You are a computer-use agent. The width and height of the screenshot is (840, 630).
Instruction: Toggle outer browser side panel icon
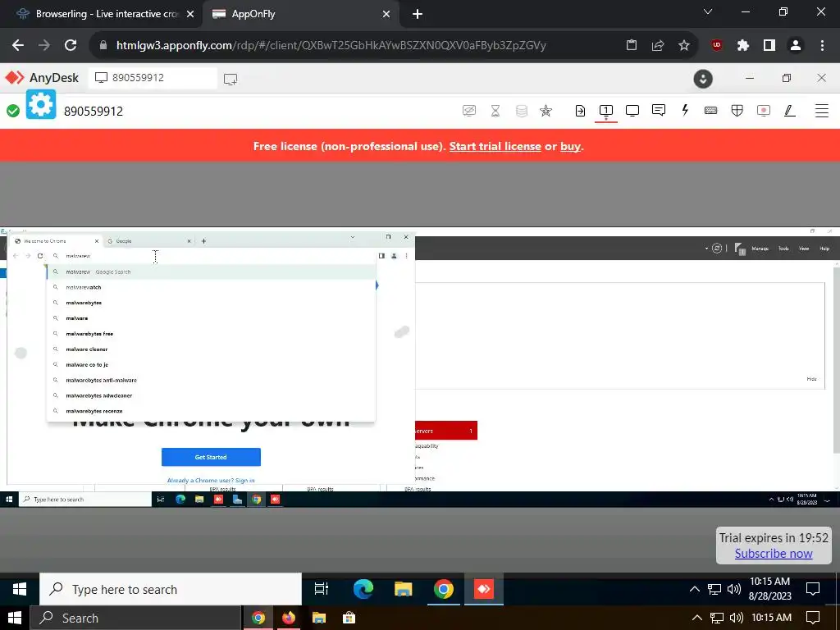coord(769,46)
